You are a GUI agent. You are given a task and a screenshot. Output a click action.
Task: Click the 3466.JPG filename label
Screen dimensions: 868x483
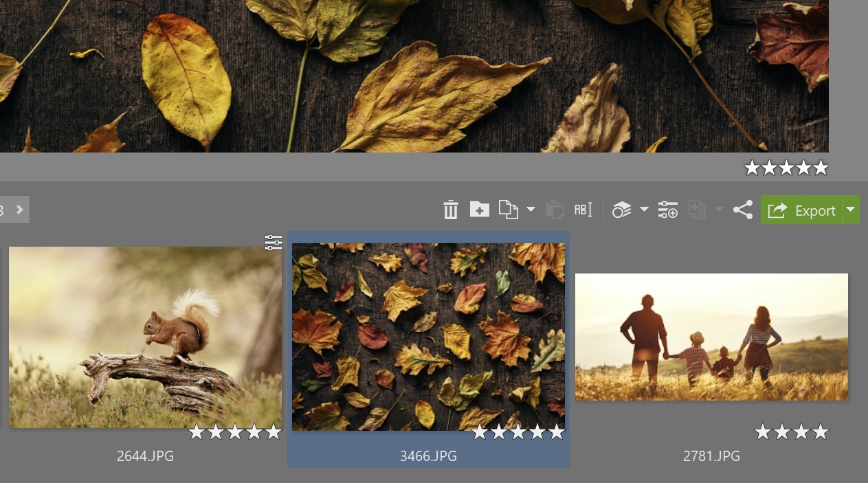pyautogui.click(x=428, y=456)
